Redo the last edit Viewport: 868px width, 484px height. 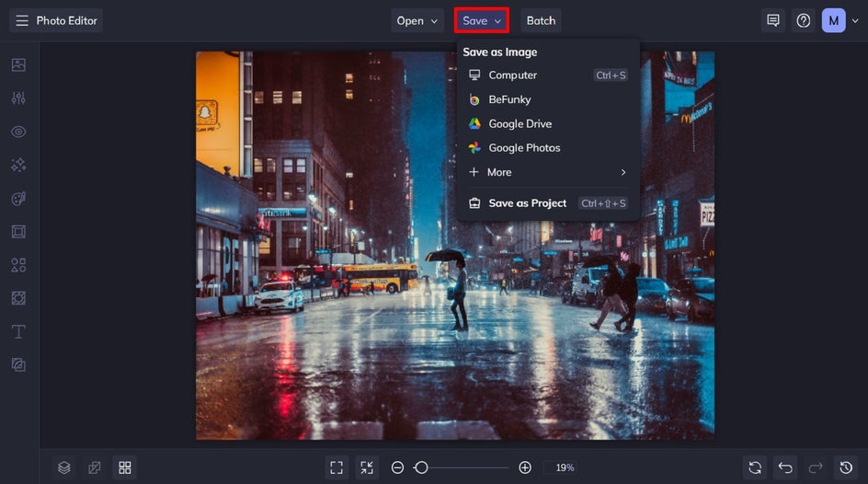coord(816,467)
